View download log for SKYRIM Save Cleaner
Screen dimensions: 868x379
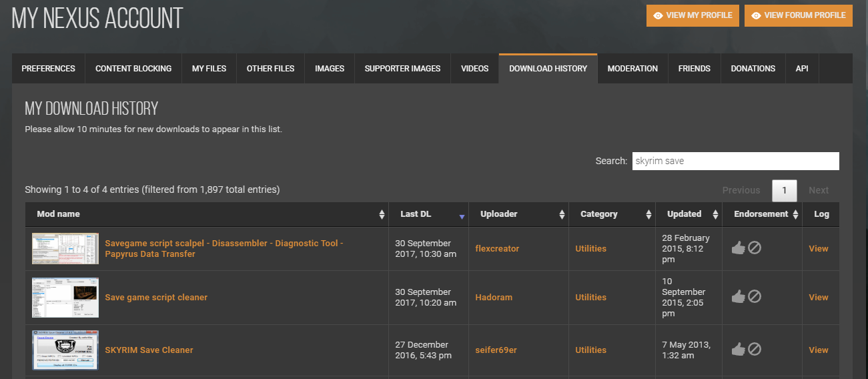coord(819,350)
